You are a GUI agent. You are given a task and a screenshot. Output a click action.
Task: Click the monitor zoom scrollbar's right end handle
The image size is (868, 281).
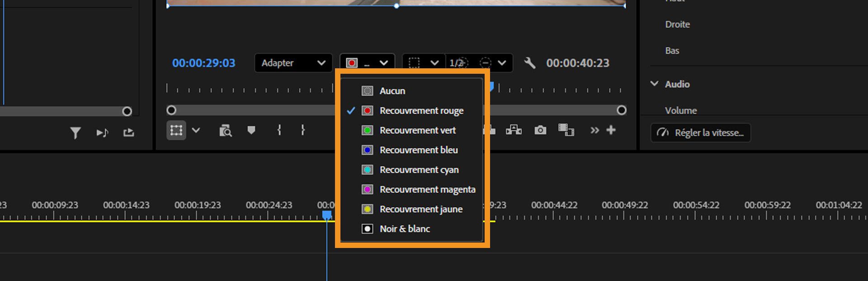pos(622,110)
